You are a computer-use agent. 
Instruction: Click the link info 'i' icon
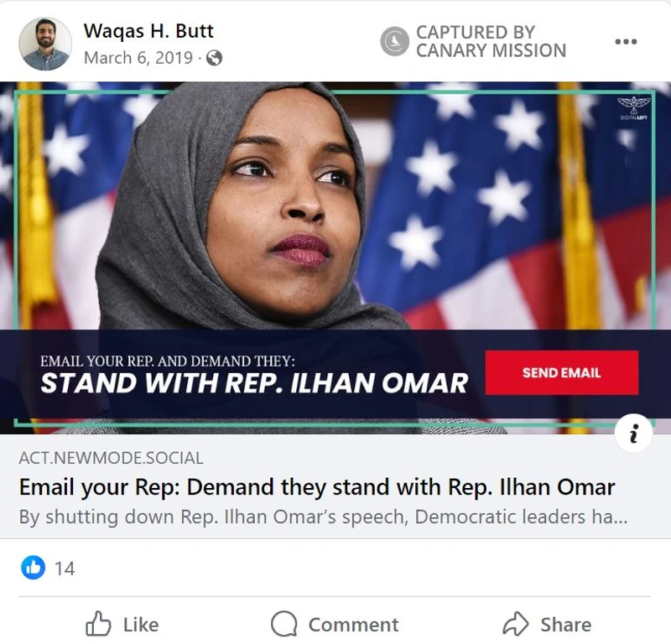(x=634, y=434)
